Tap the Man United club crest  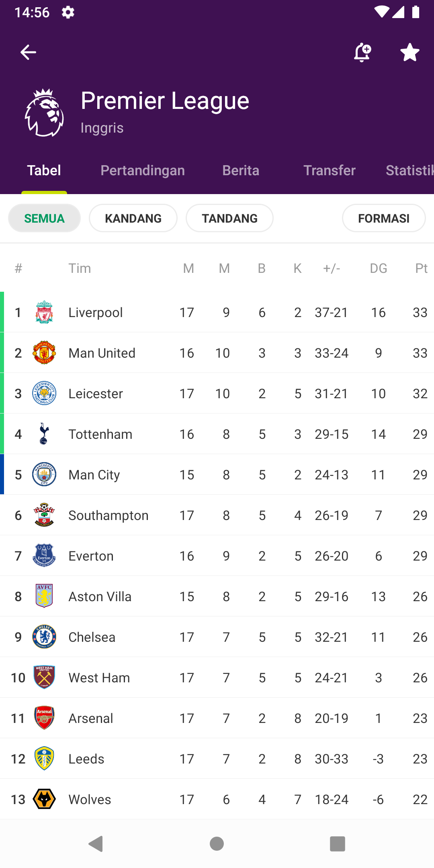coord(44,353)
